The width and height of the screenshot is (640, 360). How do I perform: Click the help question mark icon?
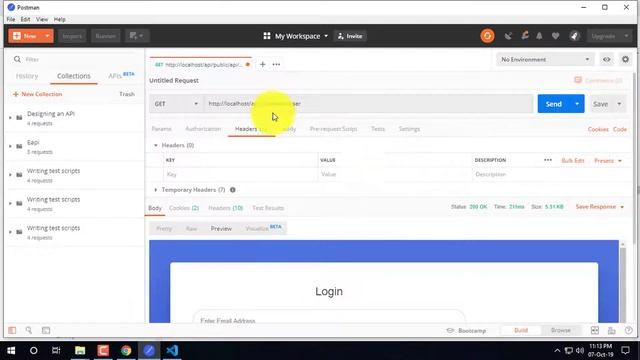point(629,330)
